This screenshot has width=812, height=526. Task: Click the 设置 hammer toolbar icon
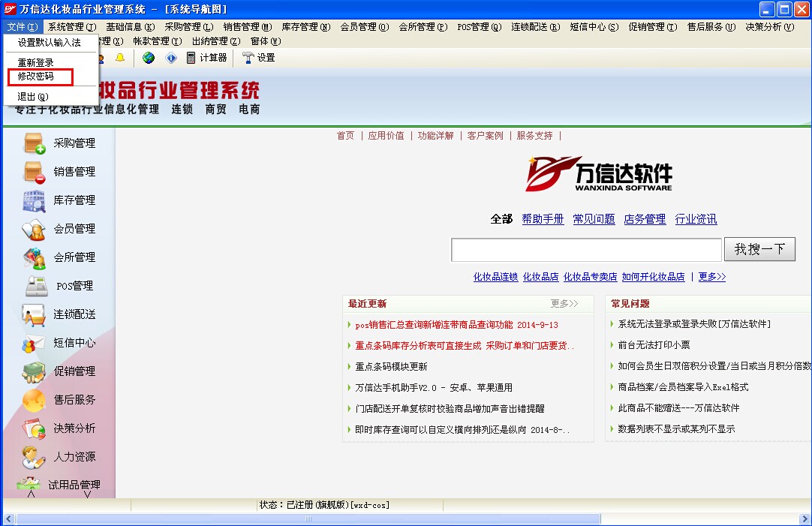point(258,58)
